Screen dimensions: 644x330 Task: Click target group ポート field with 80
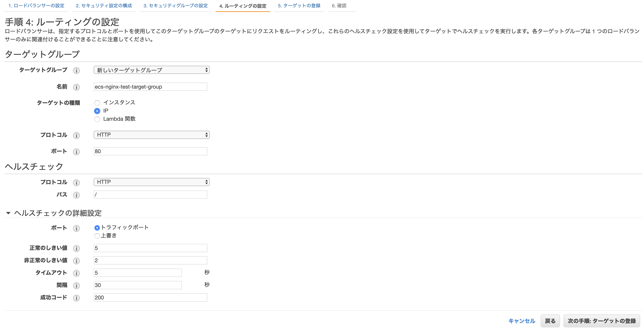pos(151,151)
